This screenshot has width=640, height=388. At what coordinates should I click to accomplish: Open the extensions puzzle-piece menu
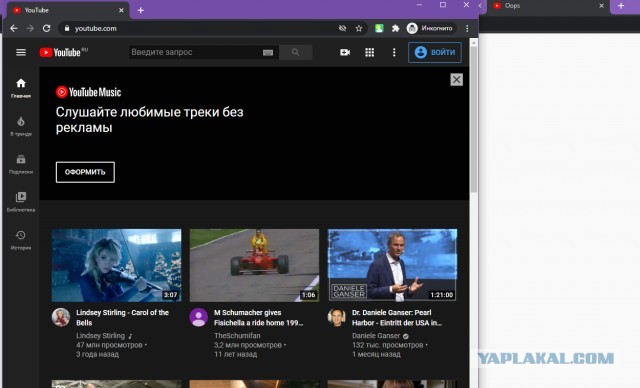pos(395,28)
